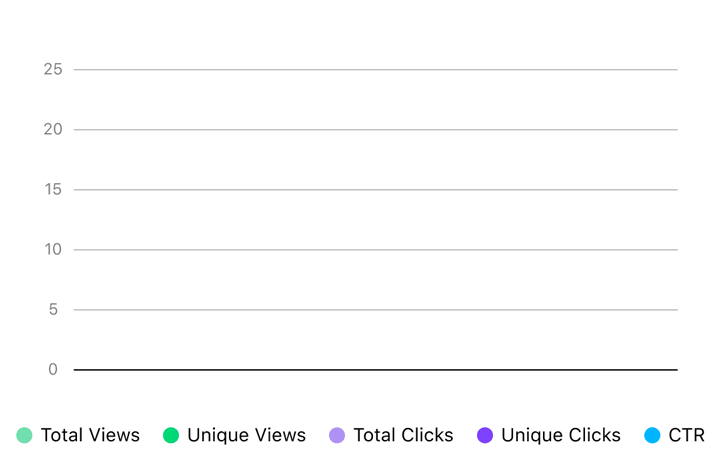Viewport: 720px width, 467px height.
Task: Click the gridline at value 25
Action: (x=376, y=69)
